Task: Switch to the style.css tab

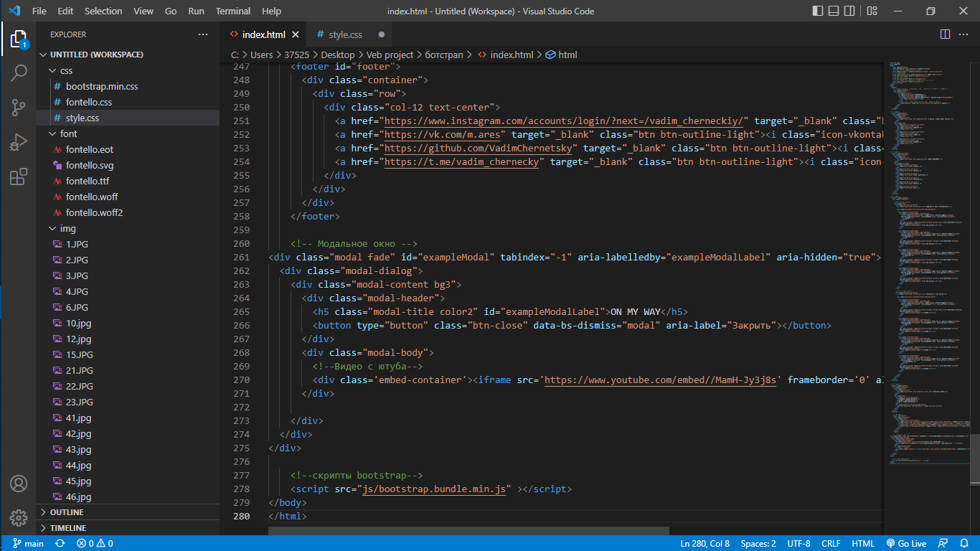Action: coord(345,34)
